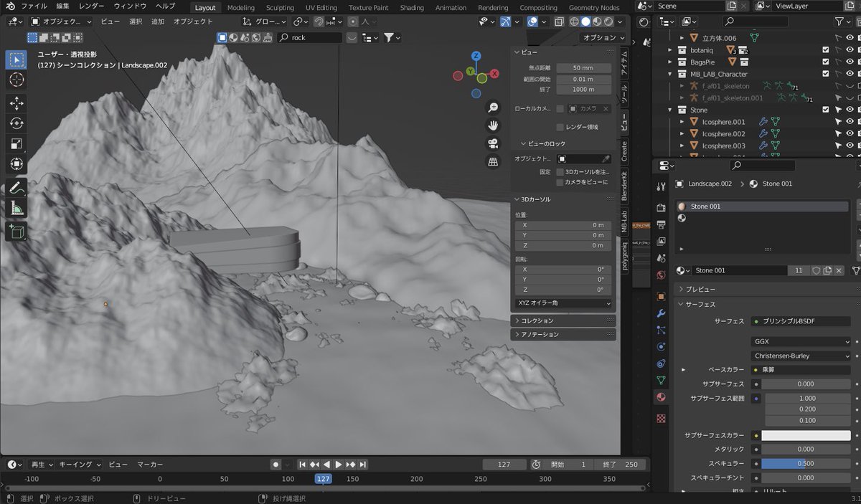Jump to the last frame
Image resolution: width=861 pixels, height=504 pixels.
point(363,465)
